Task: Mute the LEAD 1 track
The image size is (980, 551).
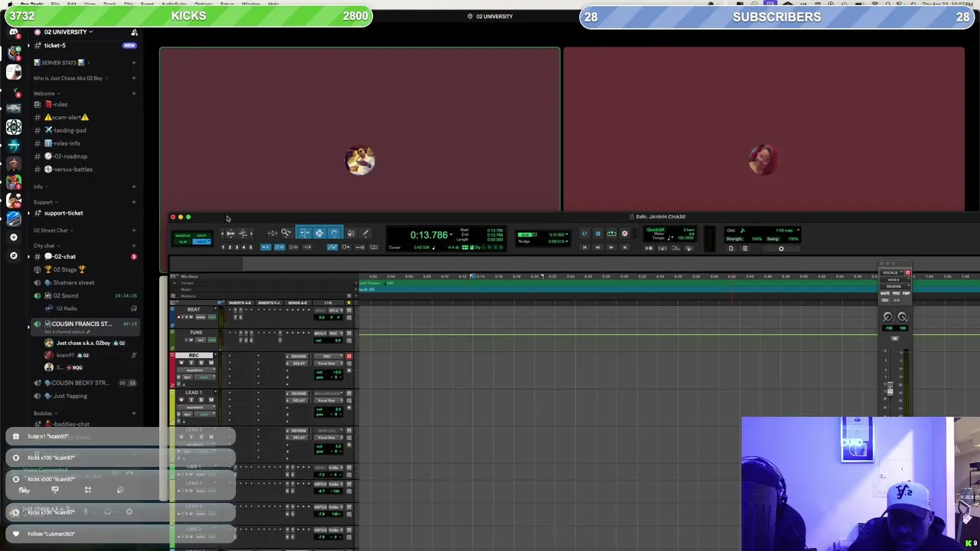Action: coord(211,399)
